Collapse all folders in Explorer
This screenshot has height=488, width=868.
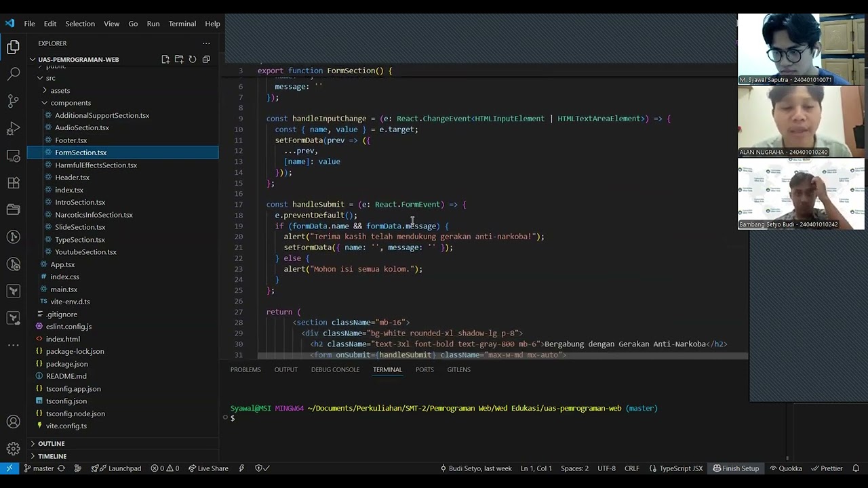tap(206, 60)
